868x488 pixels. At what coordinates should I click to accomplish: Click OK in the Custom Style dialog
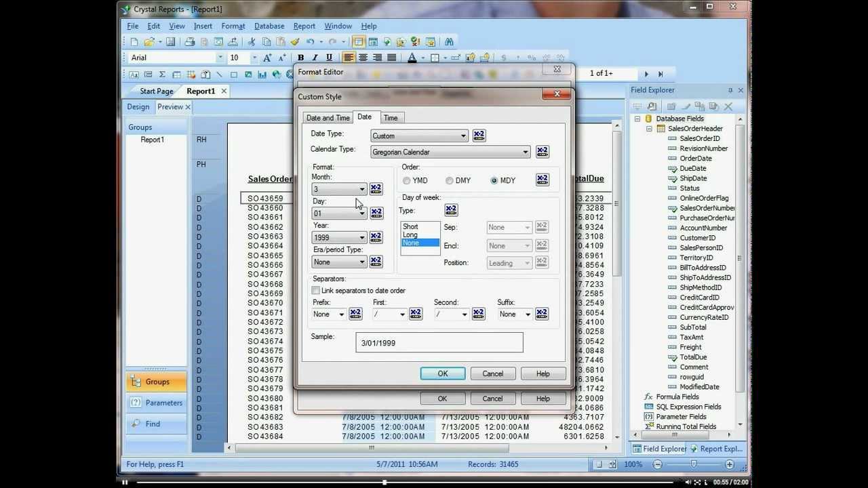point(443,373)
